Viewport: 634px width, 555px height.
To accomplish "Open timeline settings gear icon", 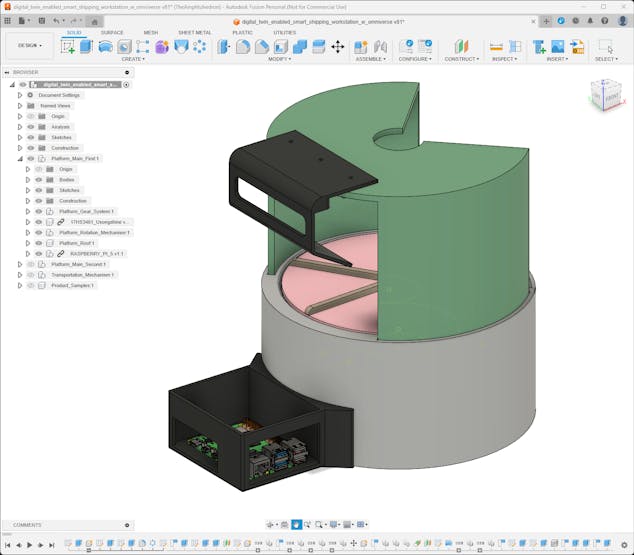I will [625, 545].
